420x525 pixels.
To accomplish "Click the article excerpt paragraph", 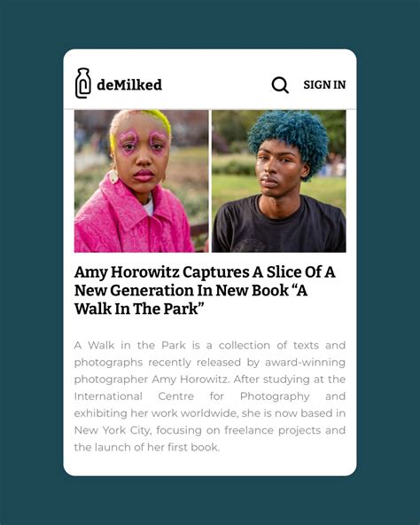I will click(210, 396).
